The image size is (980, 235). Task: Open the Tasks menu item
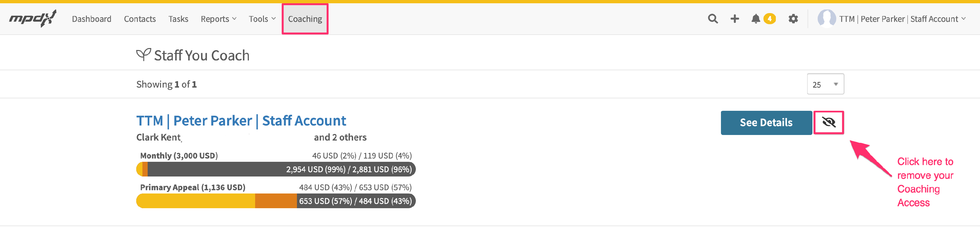[x=178, y=19]
